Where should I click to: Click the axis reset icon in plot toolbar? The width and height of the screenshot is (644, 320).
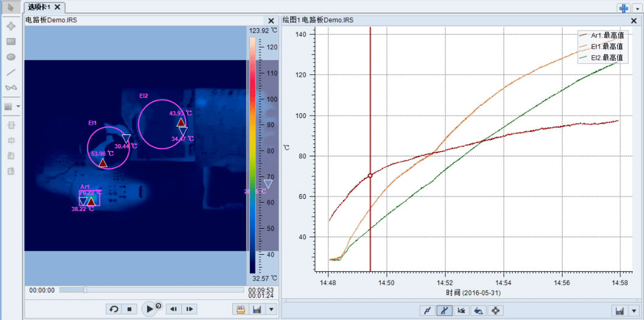[x=461, y=311]
